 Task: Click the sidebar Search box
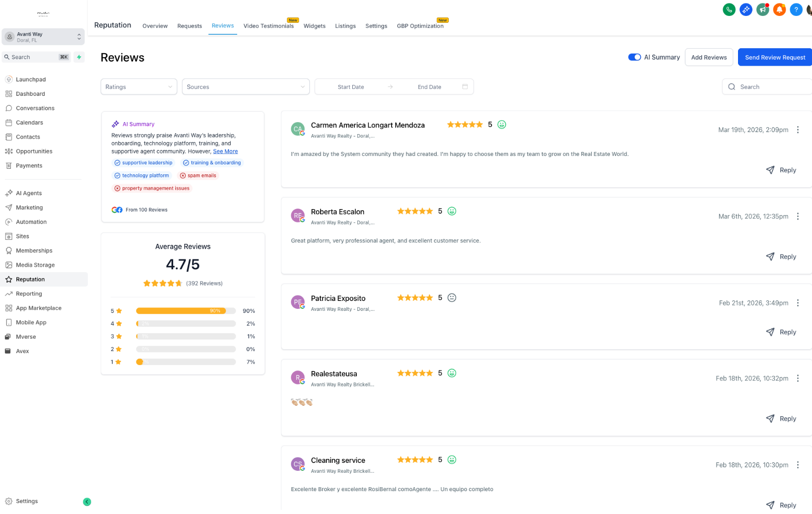36,57
